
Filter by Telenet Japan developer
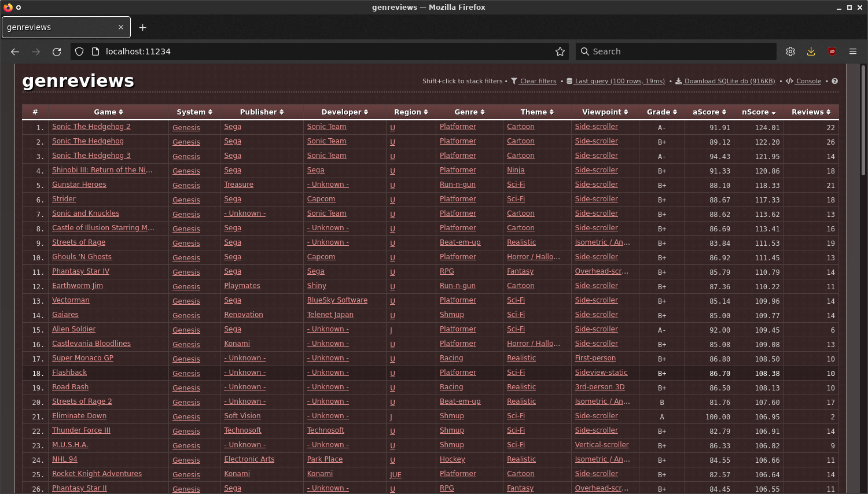click(x=330, y=315)
